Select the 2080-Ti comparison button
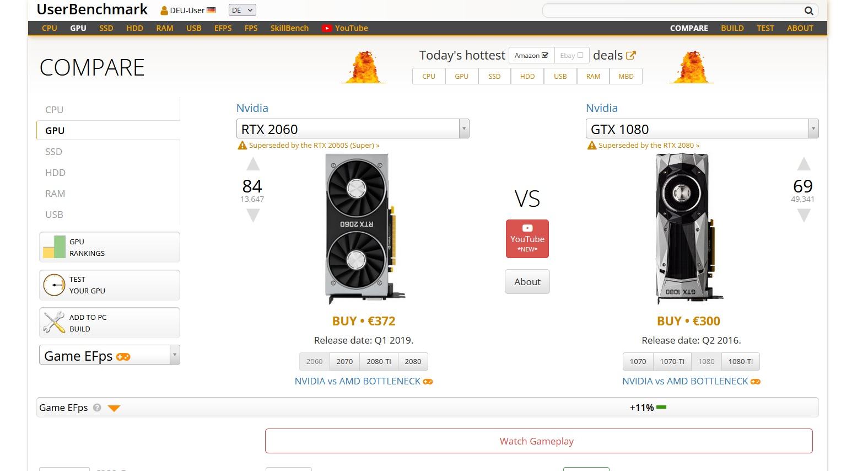Screen dimensions: 868x471 tap(379, 362)
